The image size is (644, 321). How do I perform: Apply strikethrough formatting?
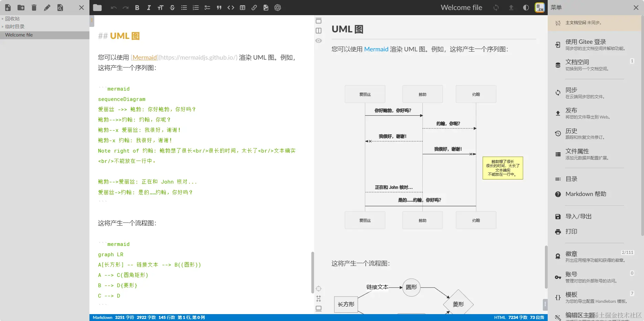click(172, 8)
